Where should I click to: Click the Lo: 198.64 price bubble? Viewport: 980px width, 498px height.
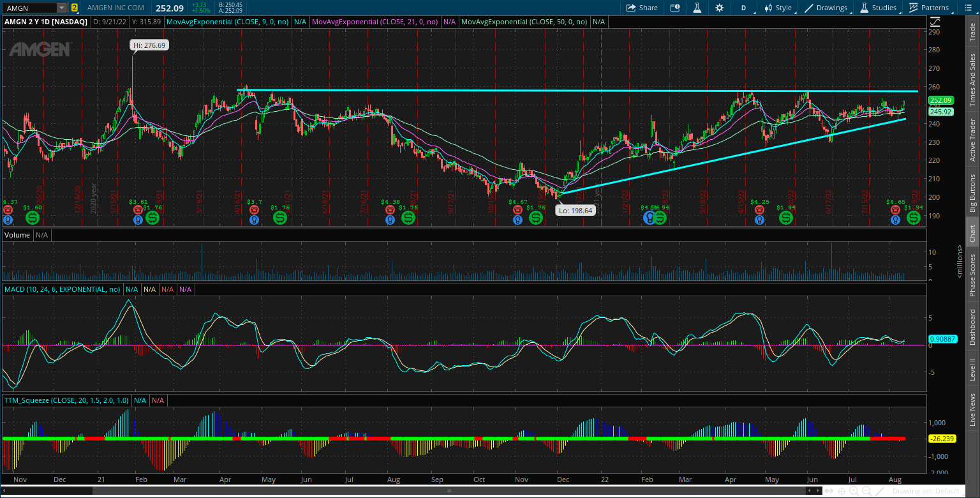pyautogui.click(x=575, y=210)
